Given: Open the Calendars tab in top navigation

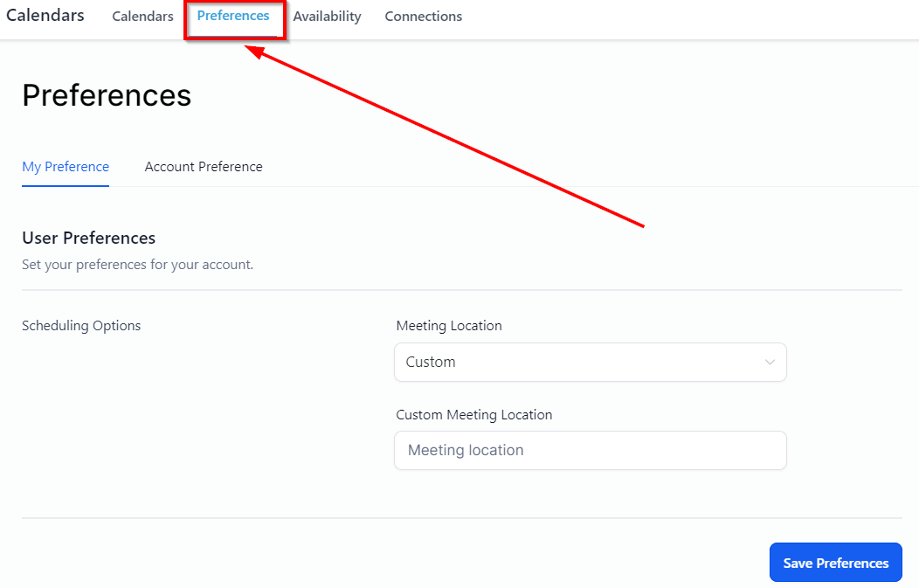Looking at the screenshot, I should click(x=142, y=17).
